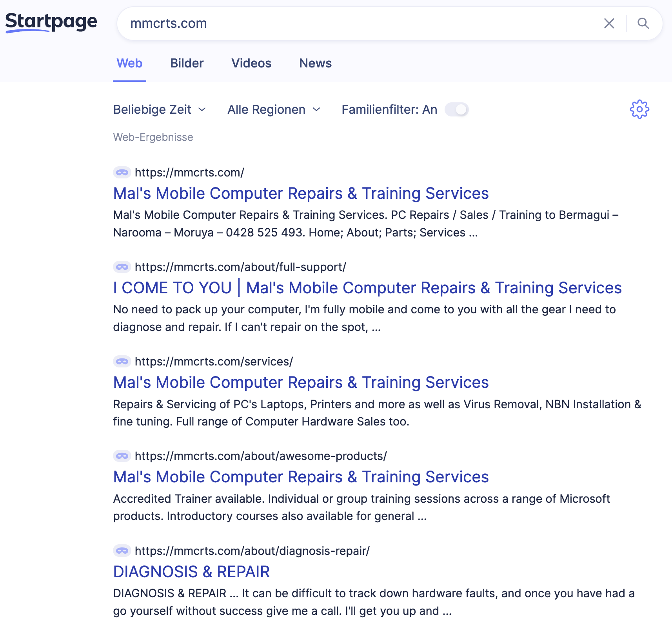Open Anonymous View for the full-support result
Image resolution: width=672 pixels, height=629 pixels.
pos(122,267)
